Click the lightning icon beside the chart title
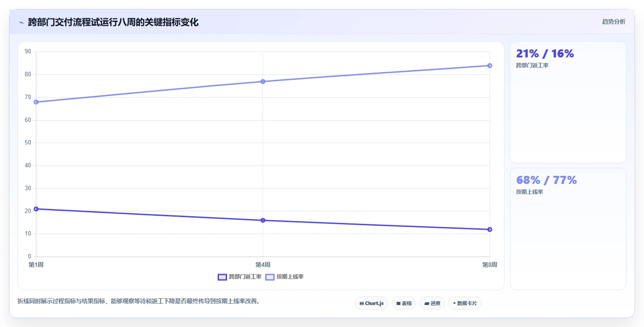 tap(21, 22)
